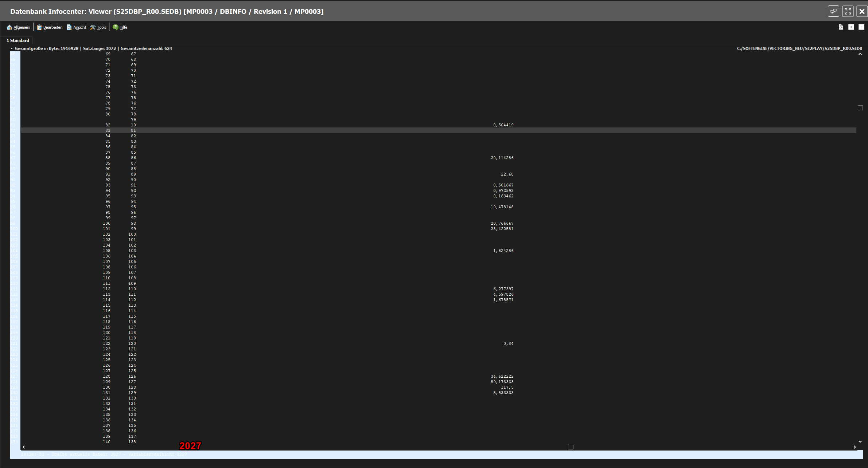Click the vertical scrollbar down arrow

860,442
